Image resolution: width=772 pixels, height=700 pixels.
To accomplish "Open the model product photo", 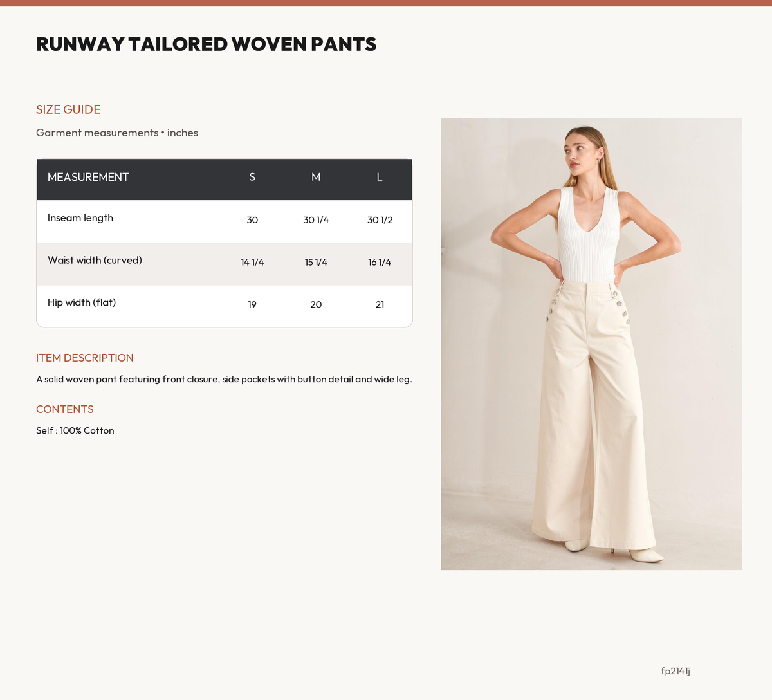I will click(591, 344).
